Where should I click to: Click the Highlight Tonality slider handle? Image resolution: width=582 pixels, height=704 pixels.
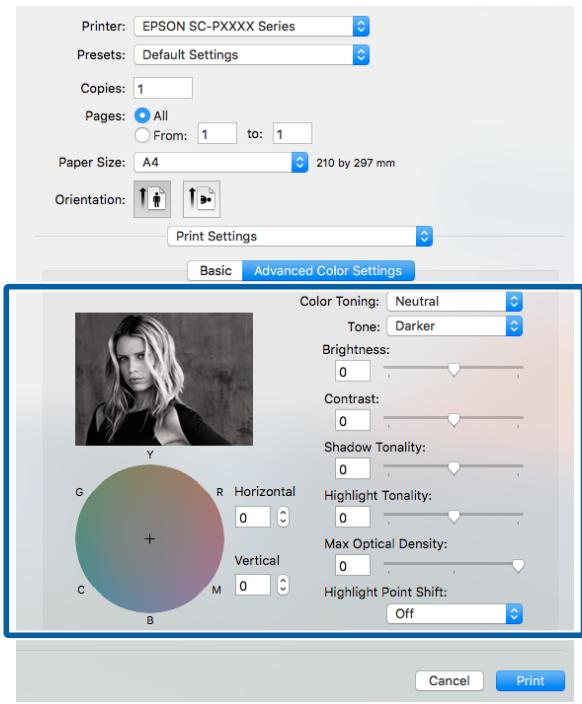point(454,516)
